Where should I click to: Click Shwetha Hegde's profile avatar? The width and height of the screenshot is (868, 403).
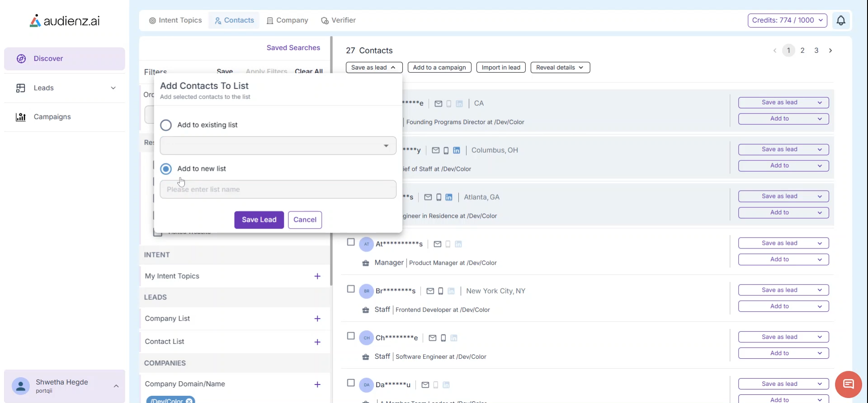point(20,386)
